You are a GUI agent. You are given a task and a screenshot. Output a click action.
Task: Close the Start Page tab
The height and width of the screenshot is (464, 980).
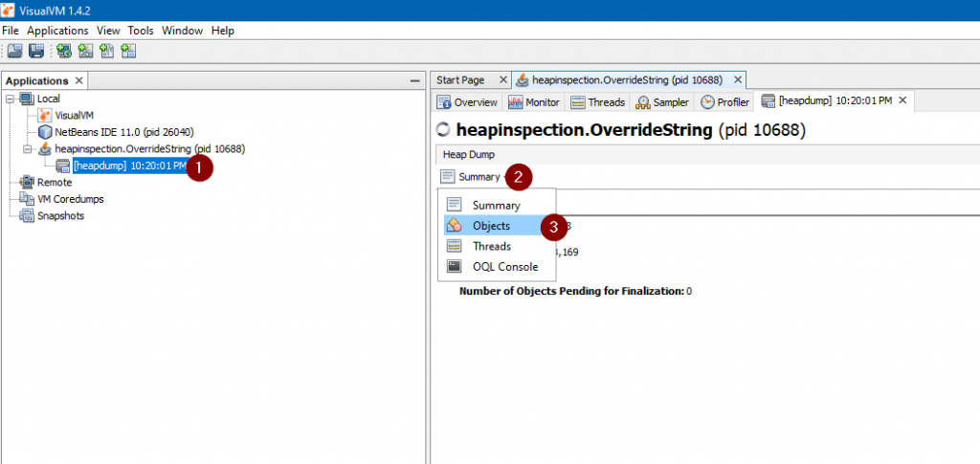point(502,80)
